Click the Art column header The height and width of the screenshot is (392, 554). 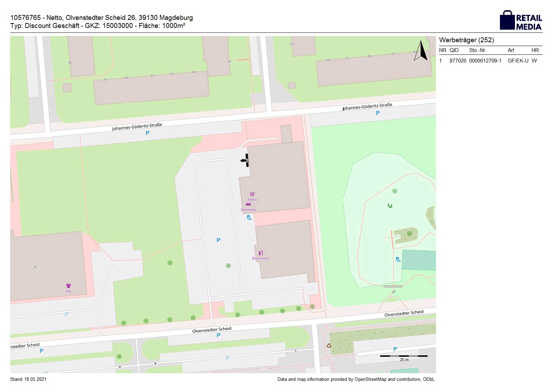point(511,50)
